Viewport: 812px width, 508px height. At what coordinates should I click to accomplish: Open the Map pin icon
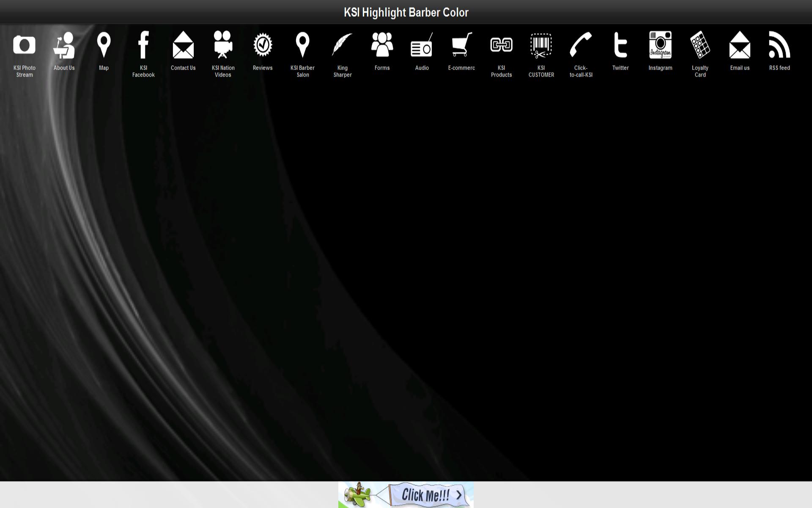point(104,45)
